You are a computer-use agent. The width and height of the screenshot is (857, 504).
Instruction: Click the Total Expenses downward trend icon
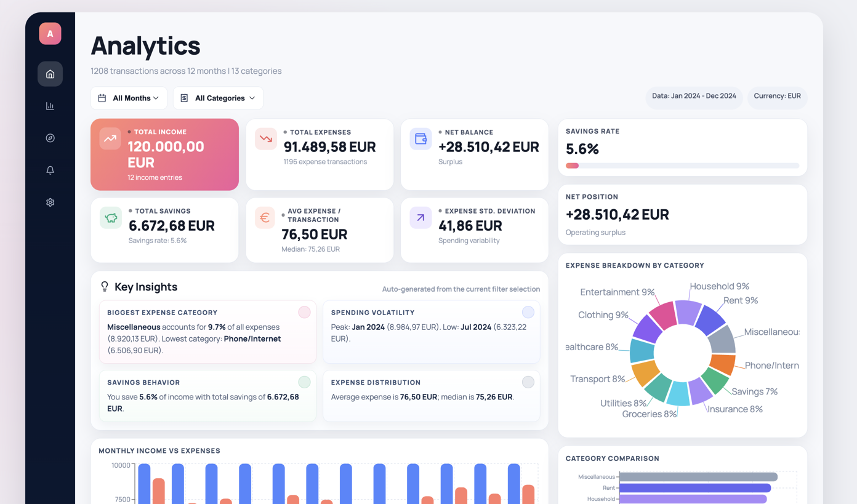[x=265, y=139]
